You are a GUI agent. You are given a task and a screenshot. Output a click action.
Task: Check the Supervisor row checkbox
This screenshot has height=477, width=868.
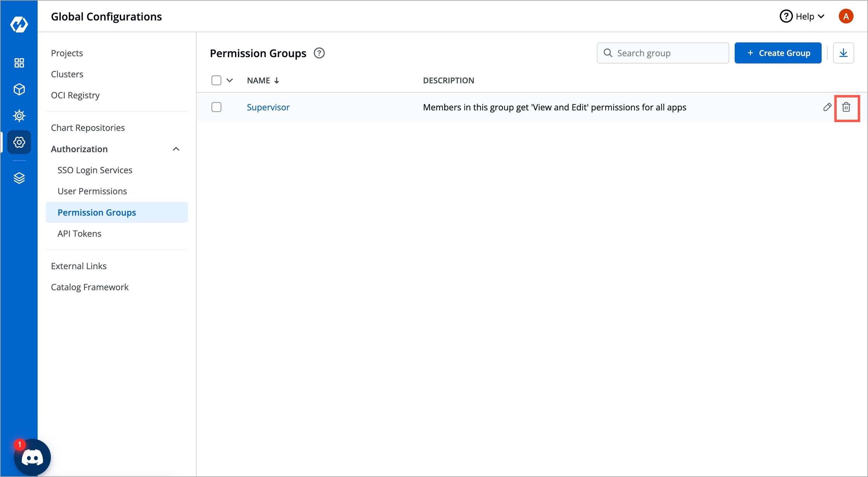tap(216, 107)
